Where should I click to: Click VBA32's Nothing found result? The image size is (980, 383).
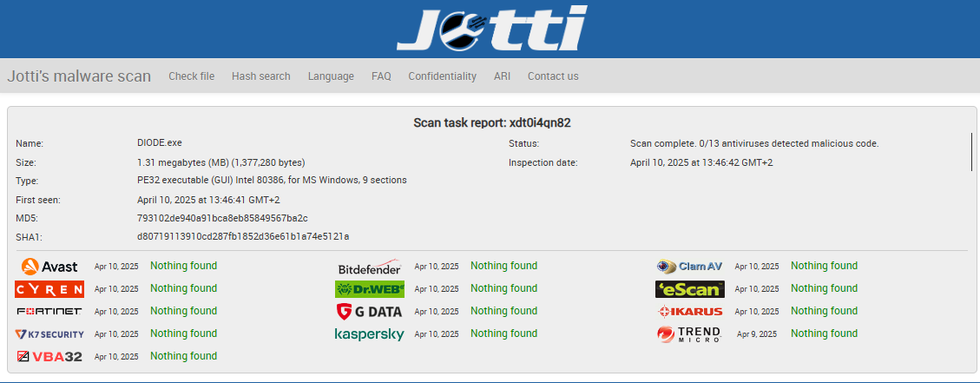tap(184, 355)
